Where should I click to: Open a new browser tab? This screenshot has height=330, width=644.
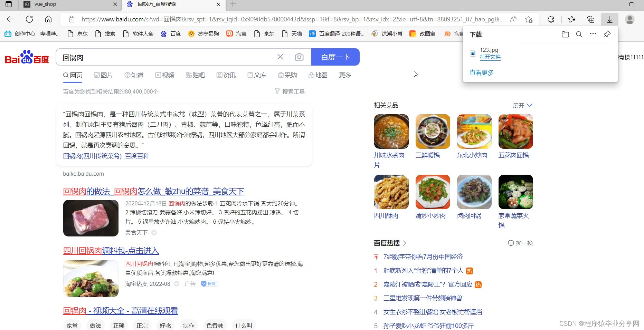click(x=233, y=4)
